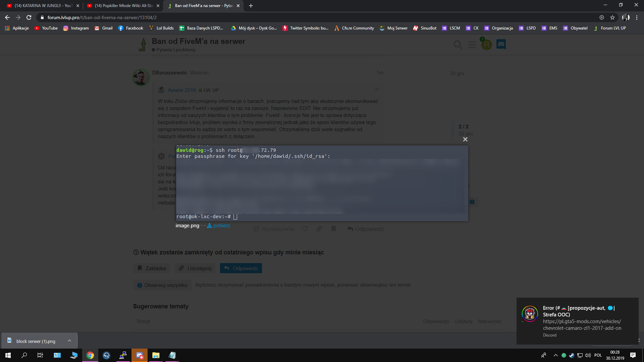The height and width of the screenshot is (362, 644).
Task: Open the user avatar notifications menu
Action: pyautogui.click(x=486, y=45)
